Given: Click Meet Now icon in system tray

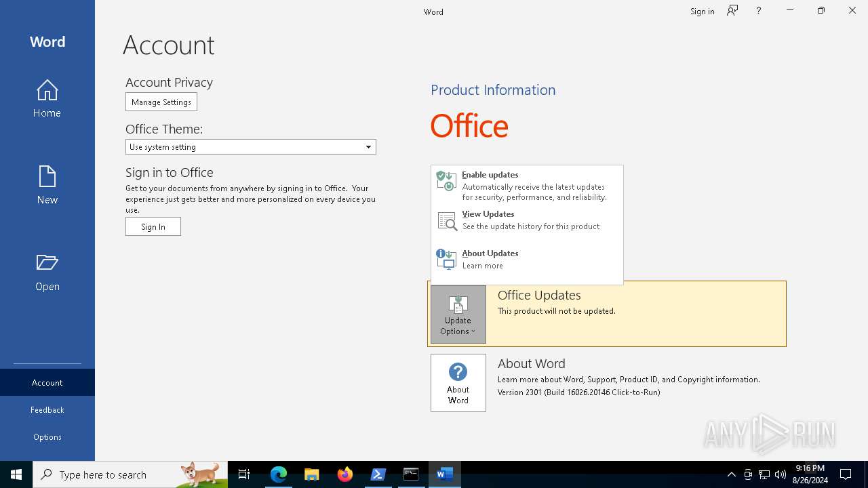Looking at the screenshot, I should (x=748, y=474).
